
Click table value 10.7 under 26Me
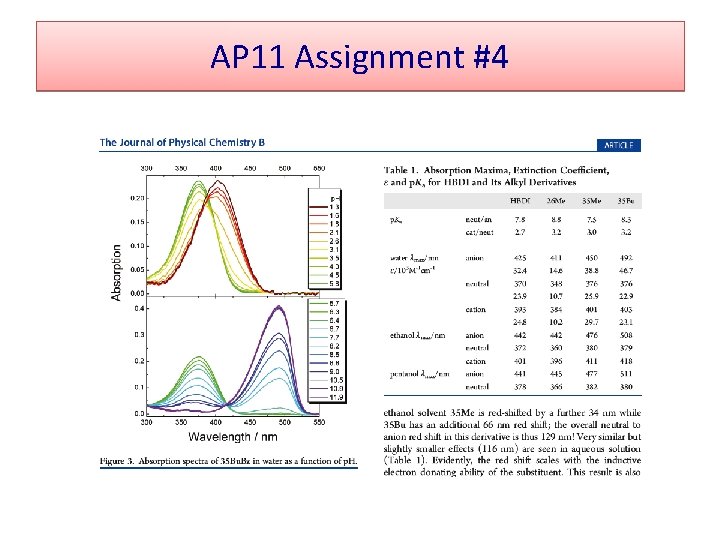point(556,296)
